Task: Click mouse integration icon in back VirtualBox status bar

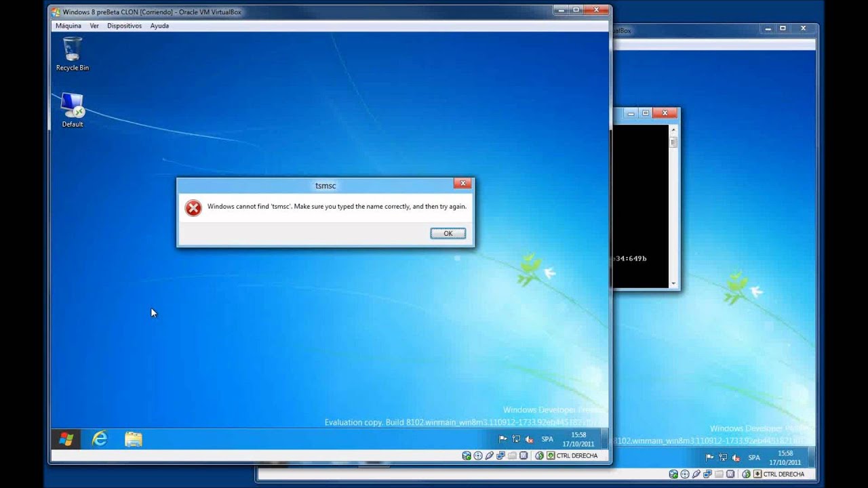Action: coord(746,474)
